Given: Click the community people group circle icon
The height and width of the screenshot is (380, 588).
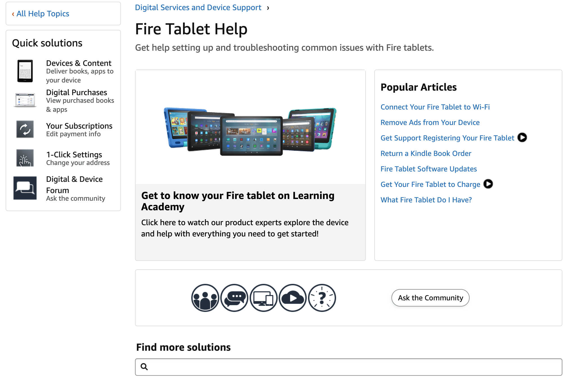Looking at the screenshot, I should (205, 298).
